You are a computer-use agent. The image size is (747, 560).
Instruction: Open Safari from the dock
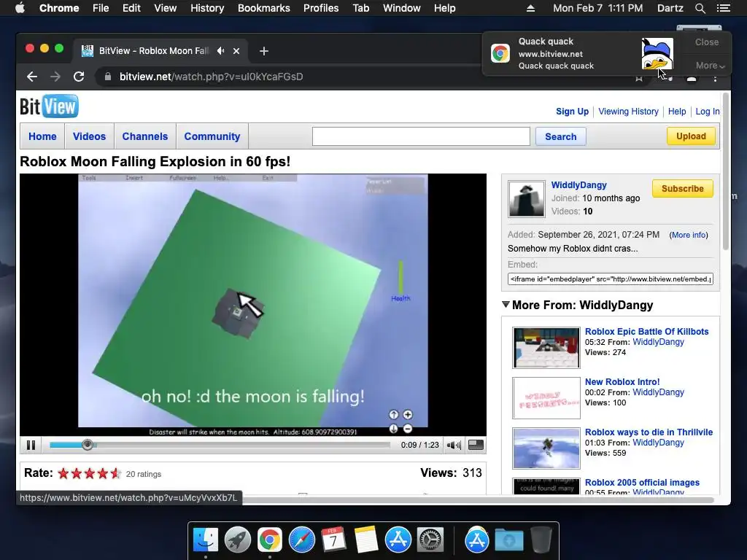coord(301,540)
